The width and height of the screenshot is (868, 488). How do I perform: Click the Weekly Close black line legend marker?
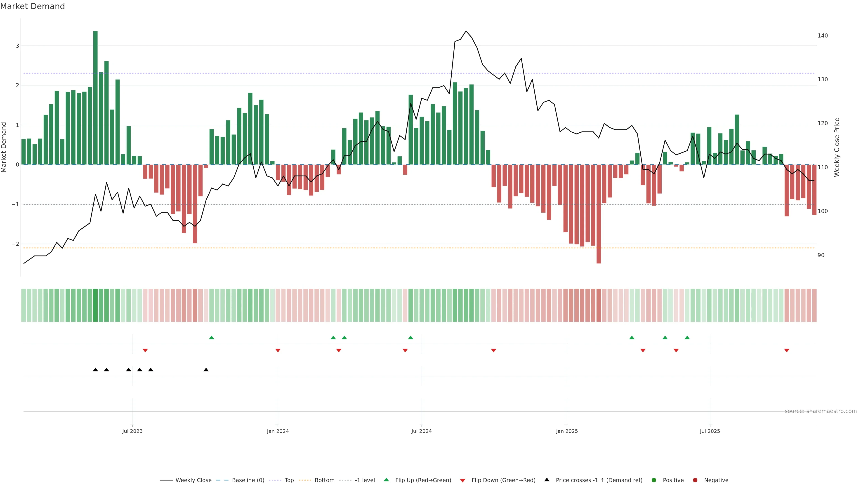tap(166, 480)
